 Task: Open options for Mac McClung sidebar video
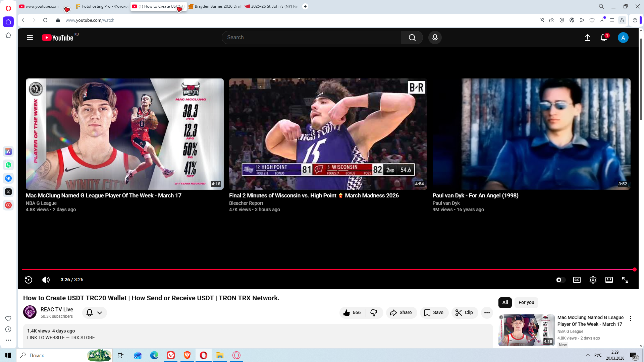630,318
